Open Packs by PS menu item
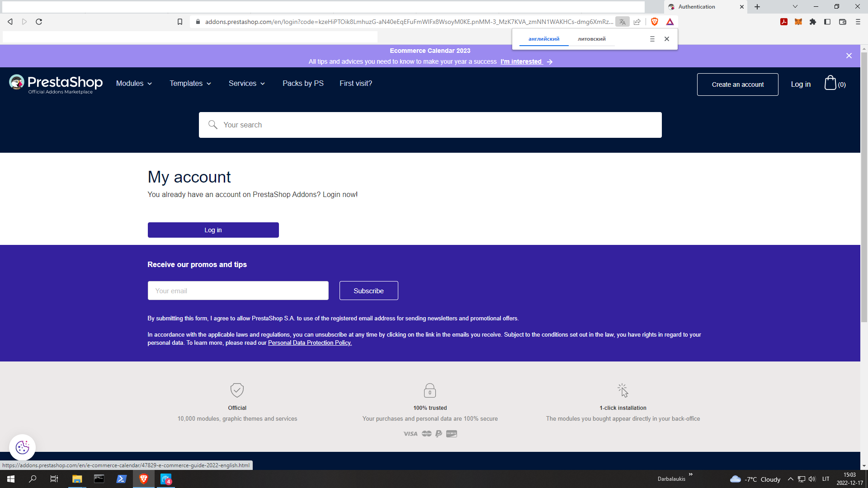 (x=303, y=84)
